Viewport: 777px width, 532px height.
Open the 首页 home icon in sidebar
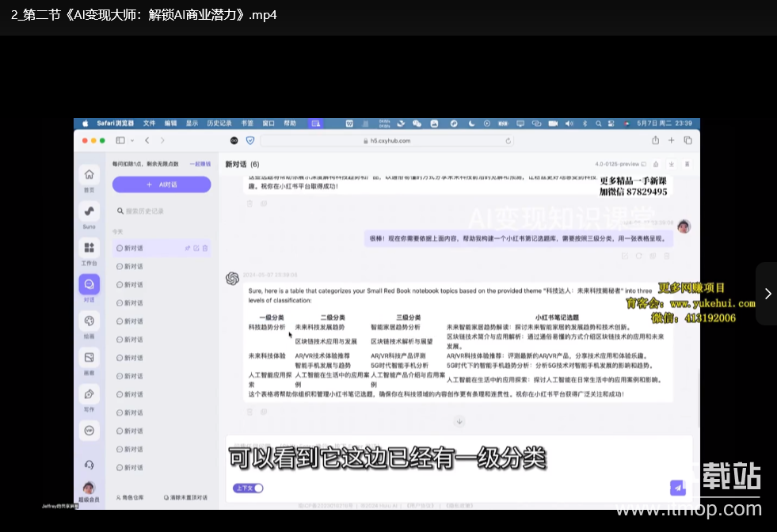pos(90,174)
